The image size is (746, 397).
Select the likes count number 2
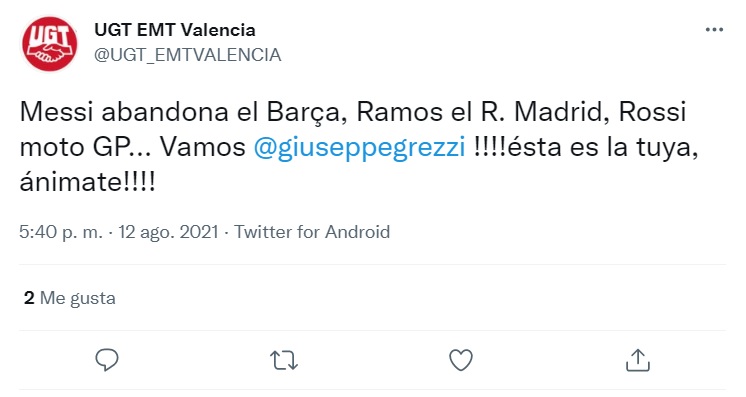29,298
